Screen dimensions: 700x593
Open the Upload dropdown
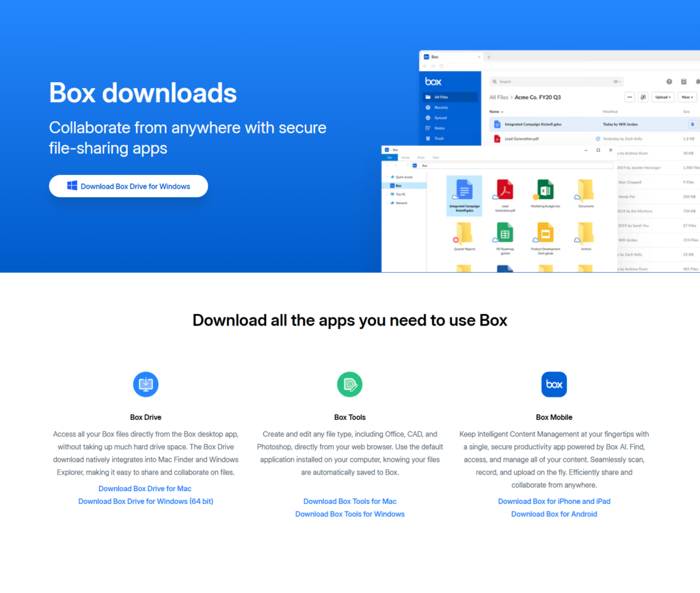click(662, 97)
